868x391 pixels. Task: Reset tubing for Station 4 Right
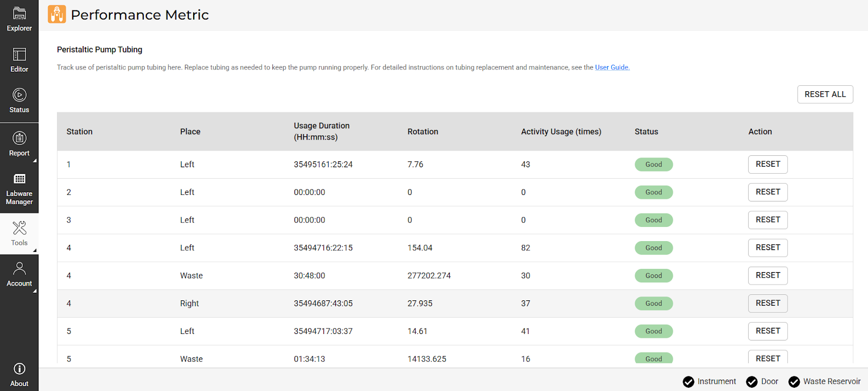(768, 304)
